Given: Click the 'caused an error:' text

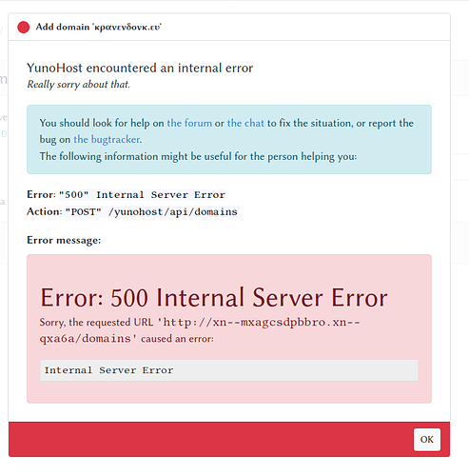Looking at the screenshot, I should [x=177, y=339].
